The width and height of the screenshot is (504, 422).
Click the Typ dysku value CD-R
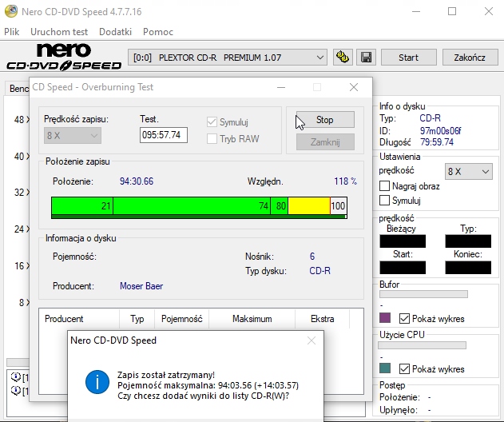tap(319, 271)
